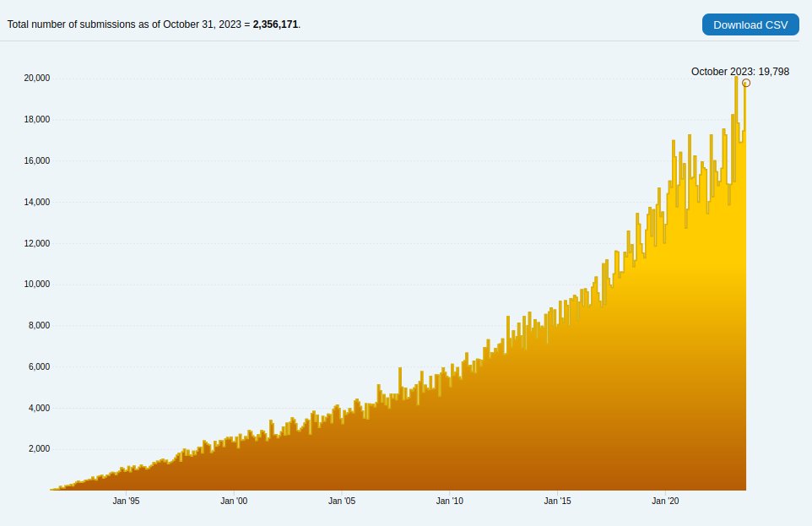This screenshot has width=812, height=526.
Task: Click the 16,000 y-axis label
Action: 37,160
